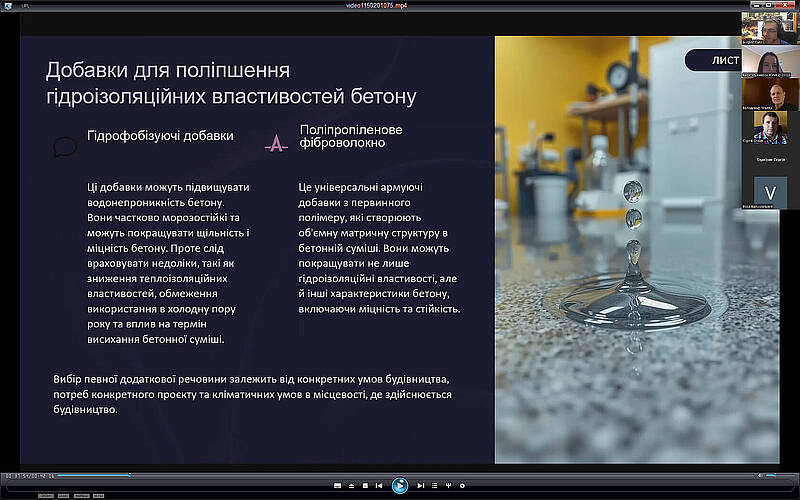
Task: Click the participant thumbnail in plaid shirt
Action: [770, 128]
